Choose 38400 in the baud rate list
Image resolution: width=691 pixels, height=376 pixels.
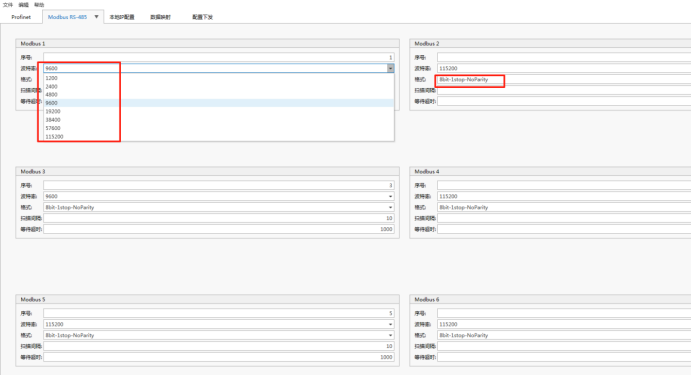pyautogui.click(x=219, y=120)
